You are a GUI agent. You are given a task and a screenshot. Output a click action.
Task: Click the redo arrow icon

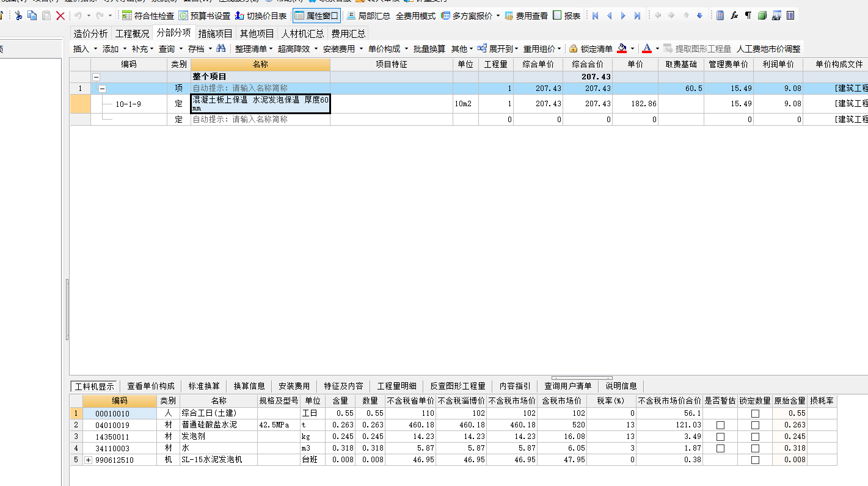(100, 16)
